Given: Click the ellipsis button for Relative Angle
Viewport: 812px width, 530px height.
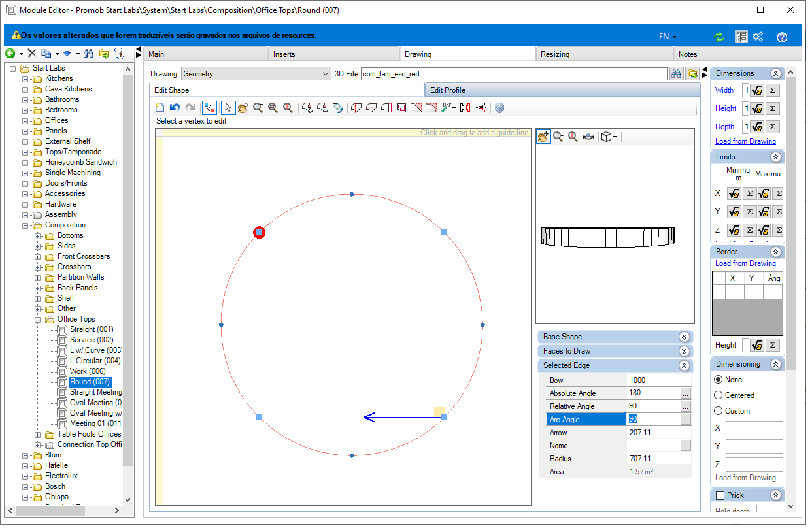Looking at the screenshot, I should [685, 406].
